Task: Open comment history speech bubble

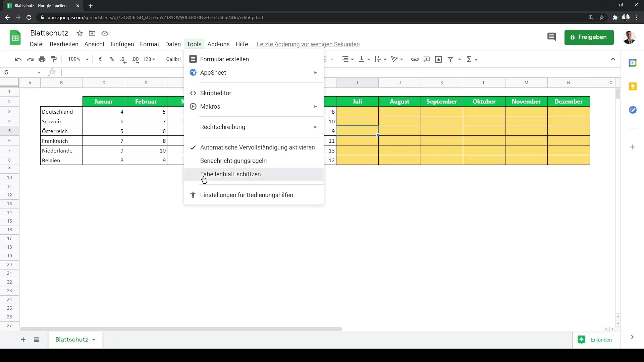Action: 551,37
